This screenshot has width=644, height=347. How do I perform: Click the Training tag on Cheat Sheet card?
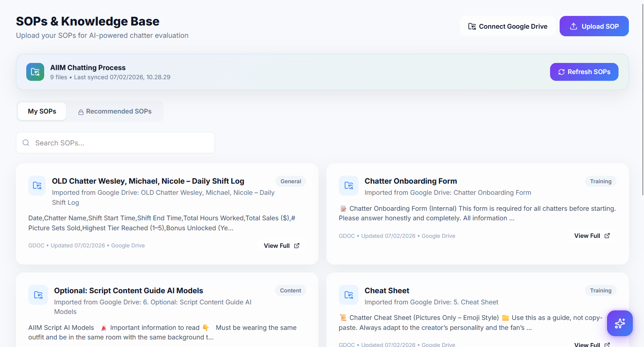(x=600, y=290)
